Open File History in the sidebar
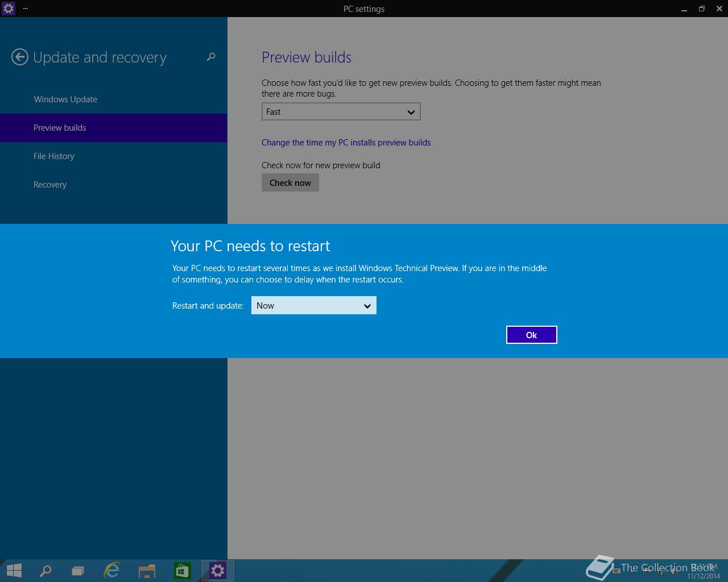 coord(114,156)
